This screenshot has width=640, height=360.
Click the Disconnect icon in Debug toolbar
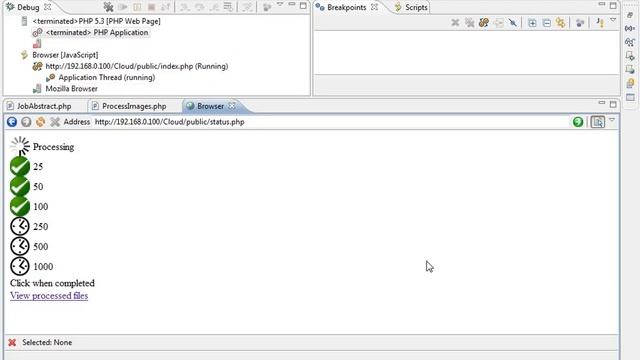pos(166,7)
